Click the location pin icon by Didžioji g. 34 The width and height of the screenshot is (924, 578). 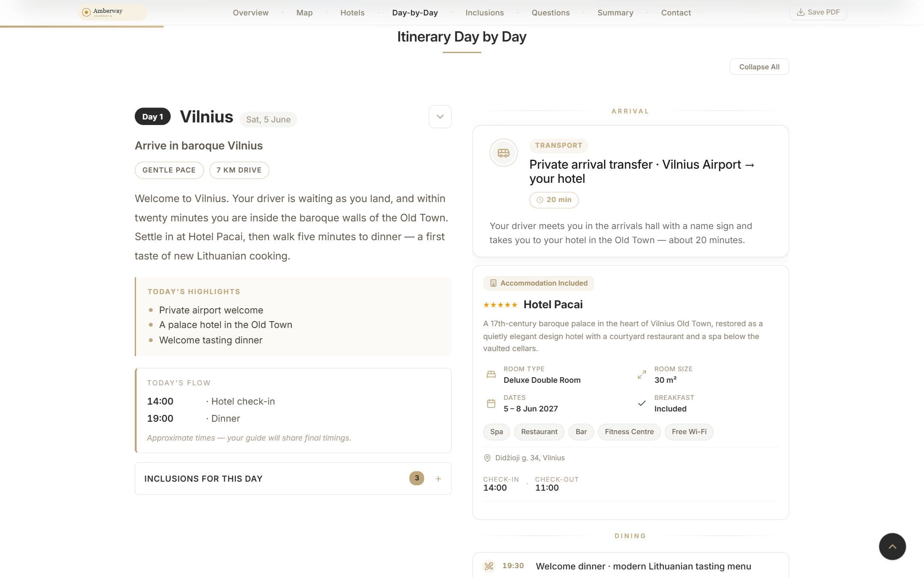coord(487,458)
